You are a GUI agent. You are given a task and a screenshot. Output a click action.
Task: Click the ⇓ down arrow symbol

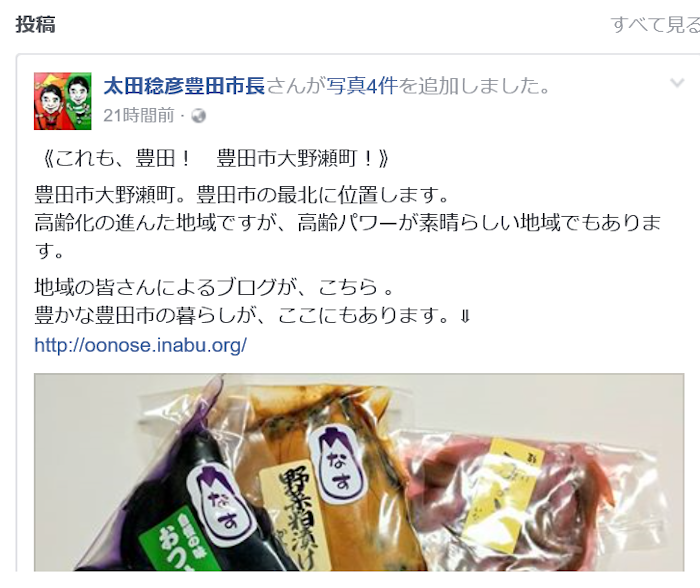(465, 317)
